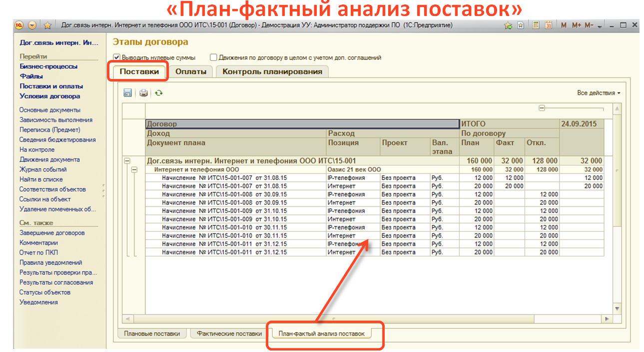Click the favorites star icon in title bar
The width and height of the screenshot is (644, 352).
click(x=47, y=25)
